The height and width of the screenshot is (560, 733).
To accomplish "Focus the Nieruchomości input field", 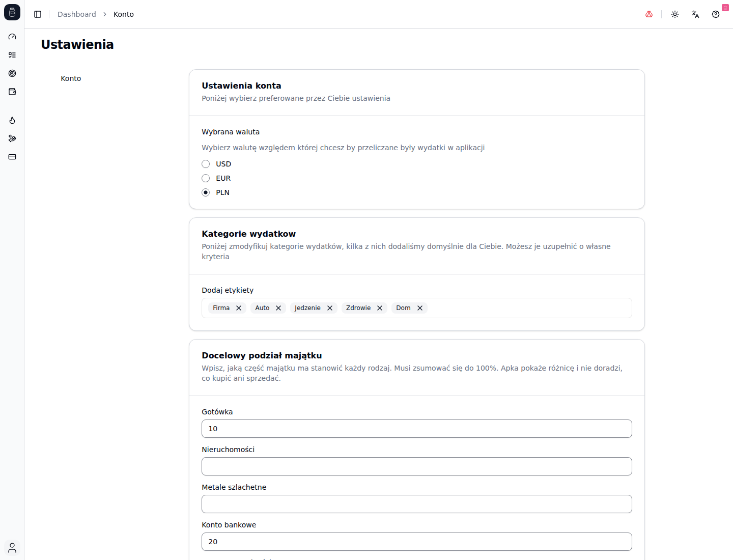I will [417, 466].
